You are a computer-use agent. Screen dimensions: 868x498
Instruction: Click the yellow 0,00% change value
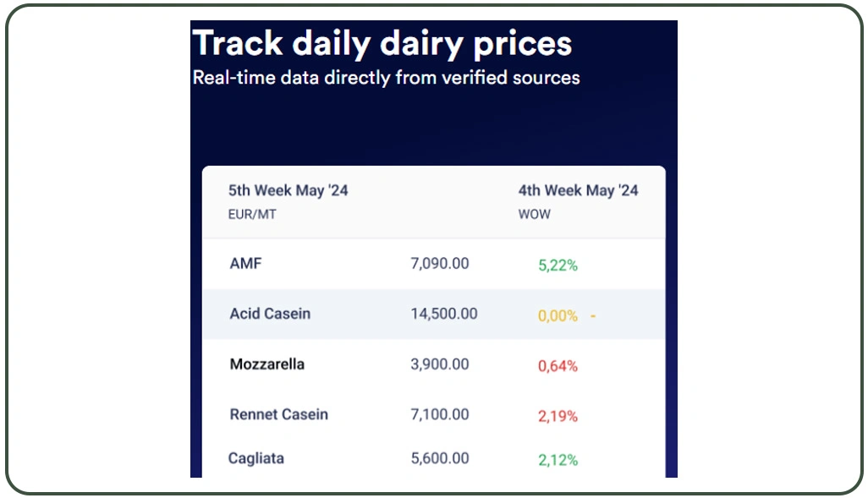558,315
